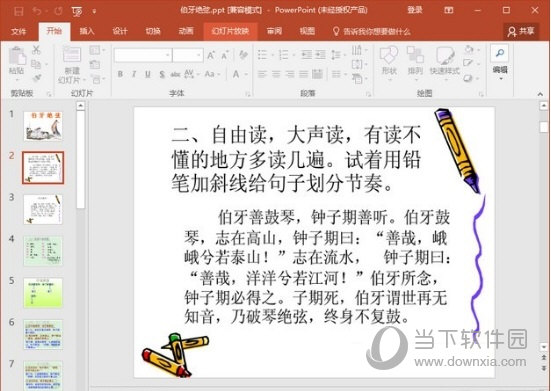Click the Format Painter icon
551x391 pixels.
[x=36, y=78]
